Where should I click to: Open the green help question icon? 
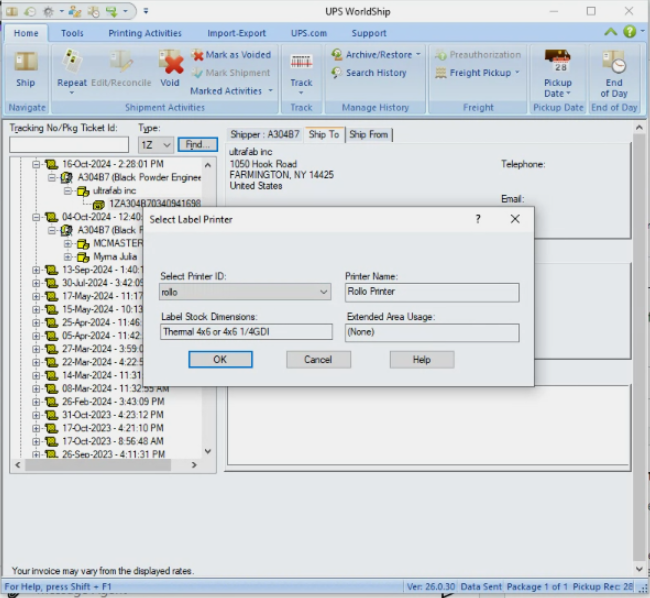pyautogui.click(x=629, y=31)
